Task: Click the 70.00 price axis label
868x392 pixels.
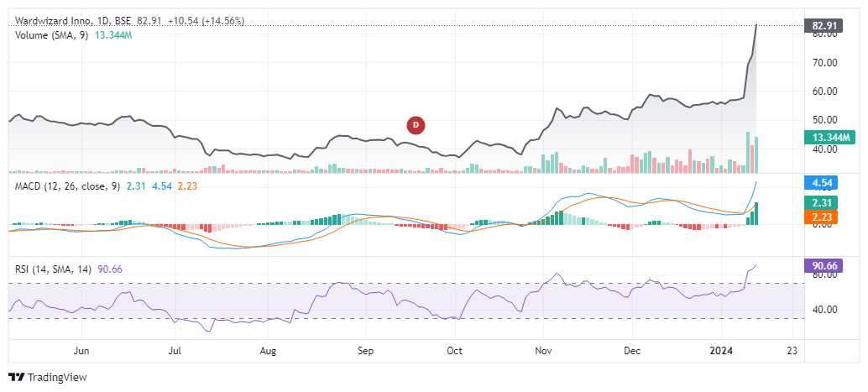Action: (824, 63)
